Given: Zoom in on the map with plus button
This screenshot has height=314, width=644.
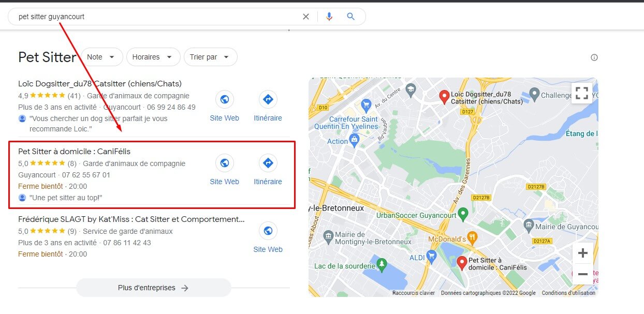Looking at the screenshot, I should point(583,253).
